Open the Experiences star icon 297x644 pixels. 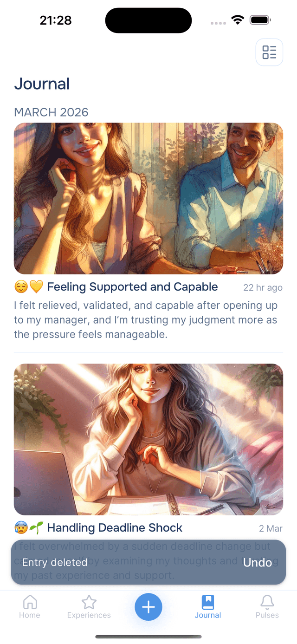(89, 602)
